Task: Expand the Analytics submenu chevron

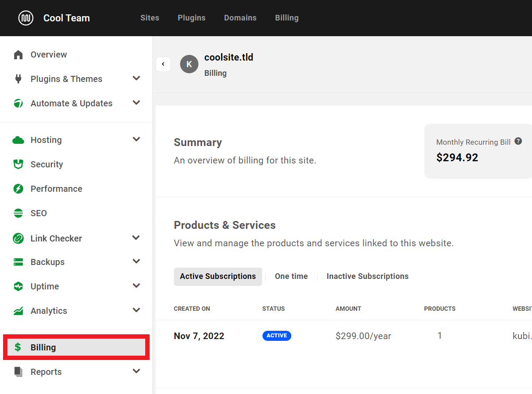Action: tap(136, 310)
